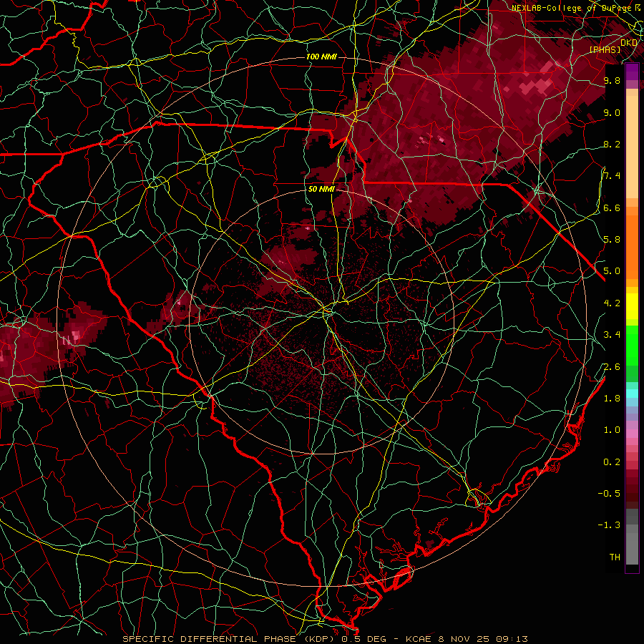Click the gray segment of the color bar
This screenshot has width=644, height=644.
pyautogui.click(x=632, y=538)
